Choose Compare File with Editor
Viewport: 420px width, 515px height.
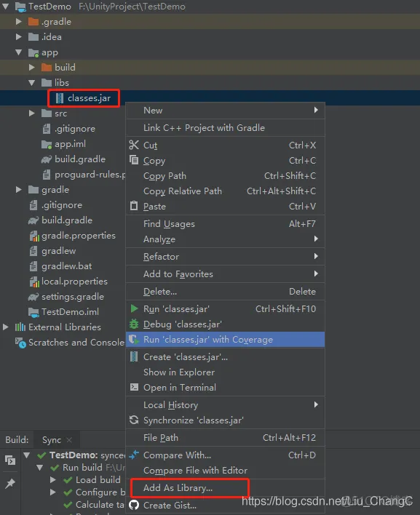(226, 471)
